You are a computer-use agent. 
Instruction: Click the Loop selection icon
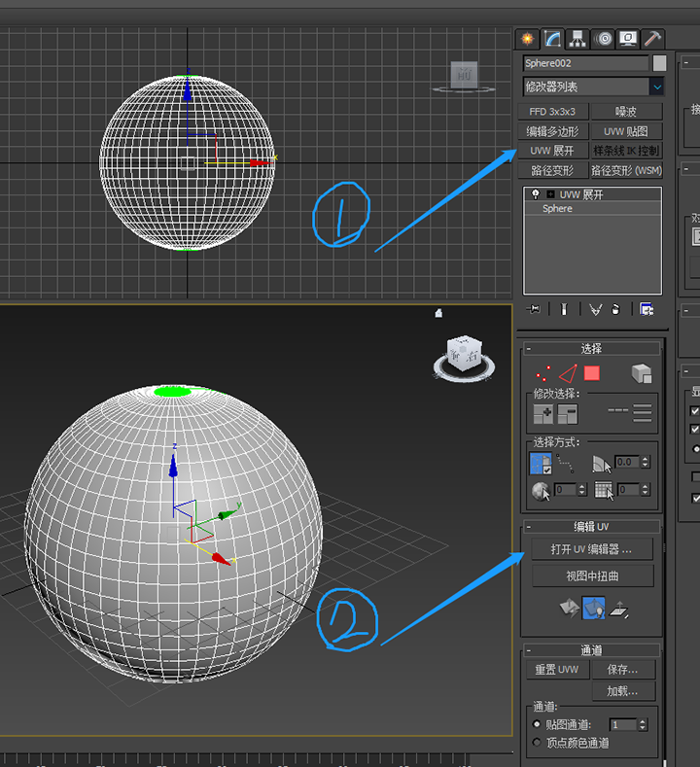(x=617, y=410)
